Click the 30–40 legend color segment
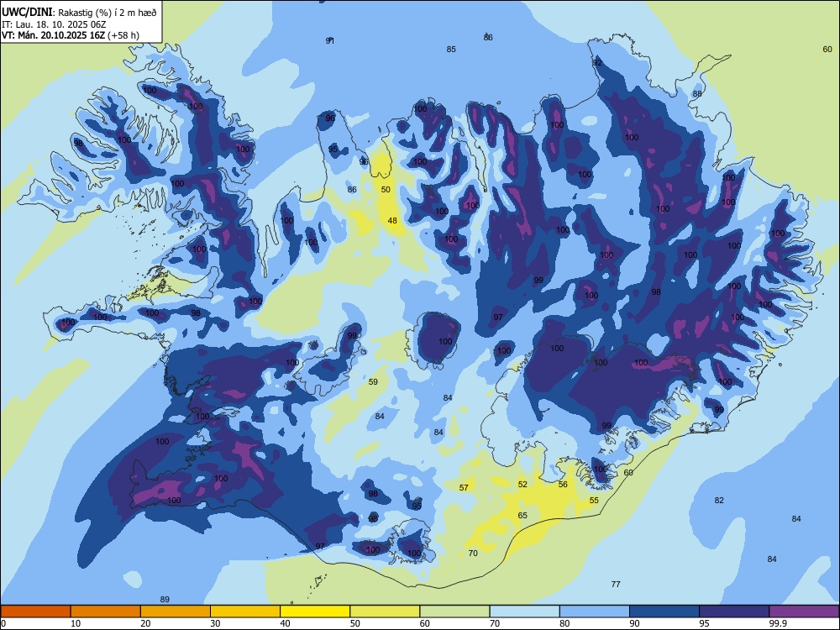Viewport: 840px width, 630px height. [245, 612]
